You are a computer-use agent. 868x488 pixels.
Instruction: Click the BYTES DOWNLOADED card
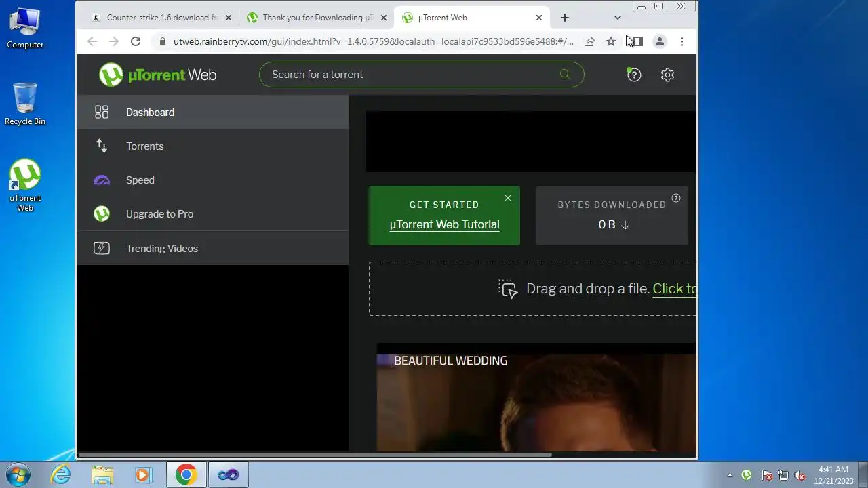point(612,216)
